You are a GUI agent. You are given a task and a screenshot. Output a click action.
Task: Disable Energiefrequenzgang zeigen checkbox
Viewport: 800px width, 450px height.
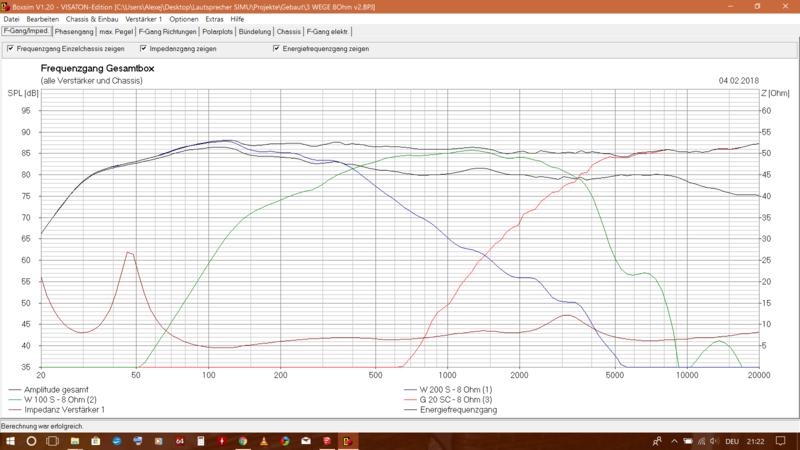pyautogui.click(x=277, y=48)
